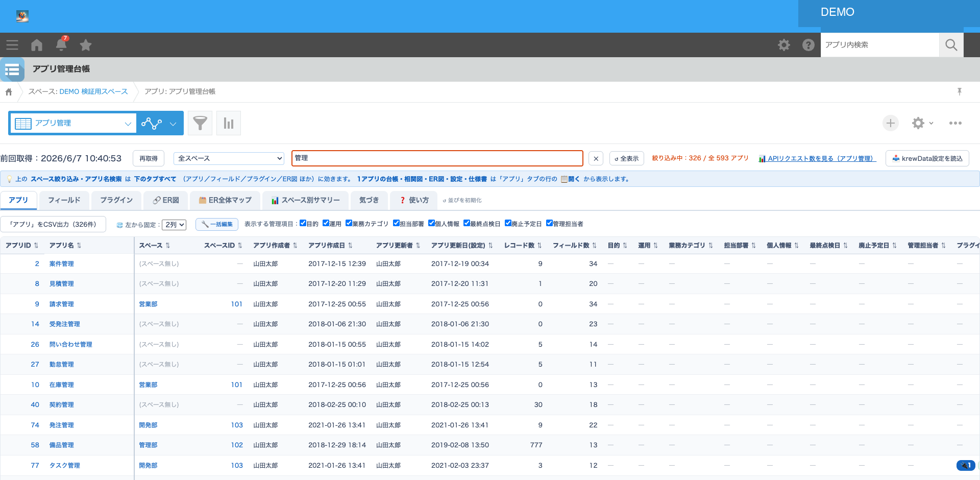Click the home icon in header
Image resolution: width=980 pixels, height=480 pixels.
[x=37, y=45]
